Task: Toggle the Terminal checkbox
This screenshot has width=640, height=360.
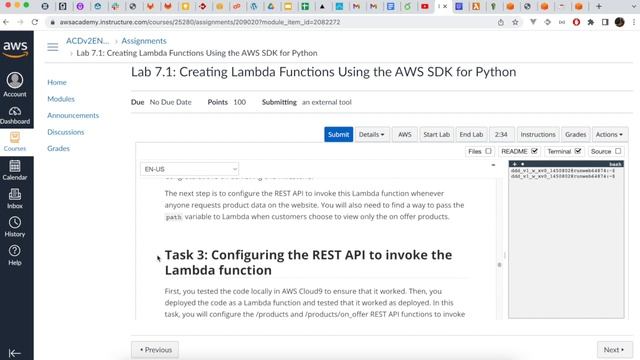Action: point(578,151)
